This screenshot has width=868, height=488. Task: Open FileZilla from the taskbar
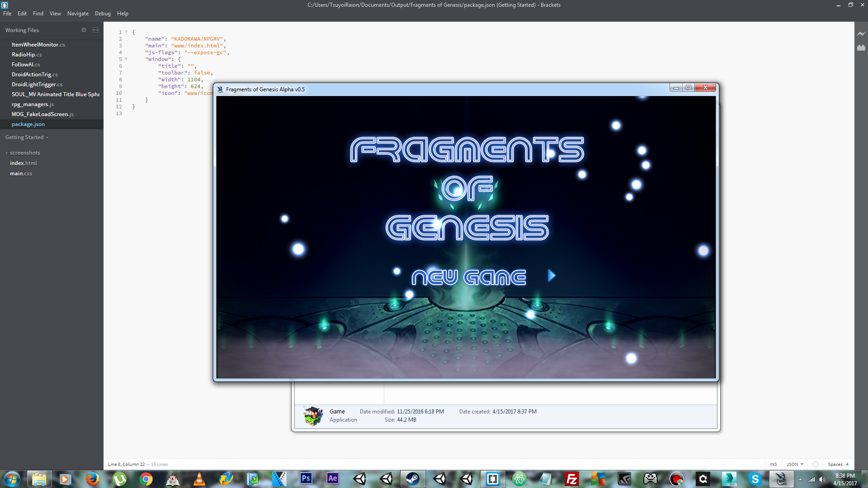(571, 479)
